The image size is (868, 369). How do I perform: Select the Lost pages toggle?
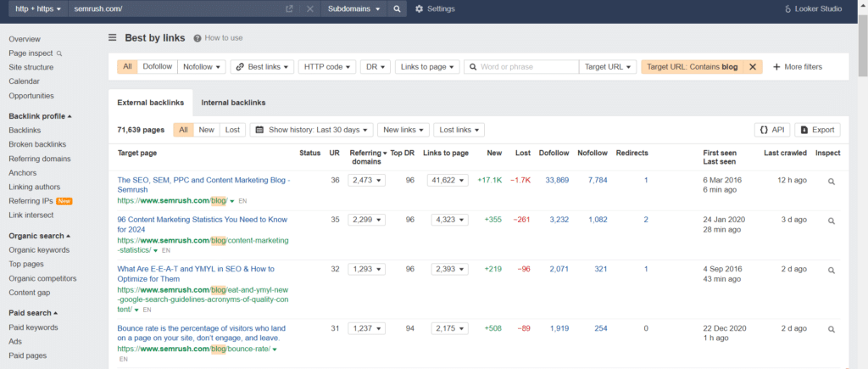click(x=232, y=130)
